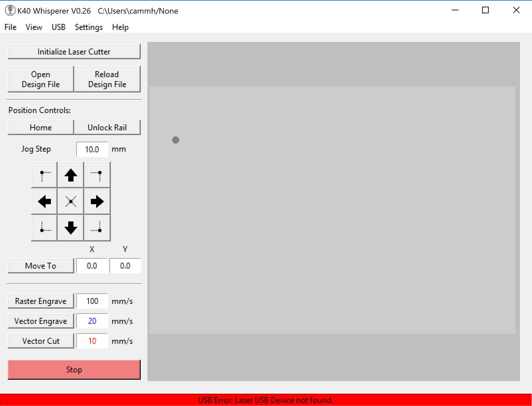Open the USB menu
This screenshot has height=406, width=532.
59,27
